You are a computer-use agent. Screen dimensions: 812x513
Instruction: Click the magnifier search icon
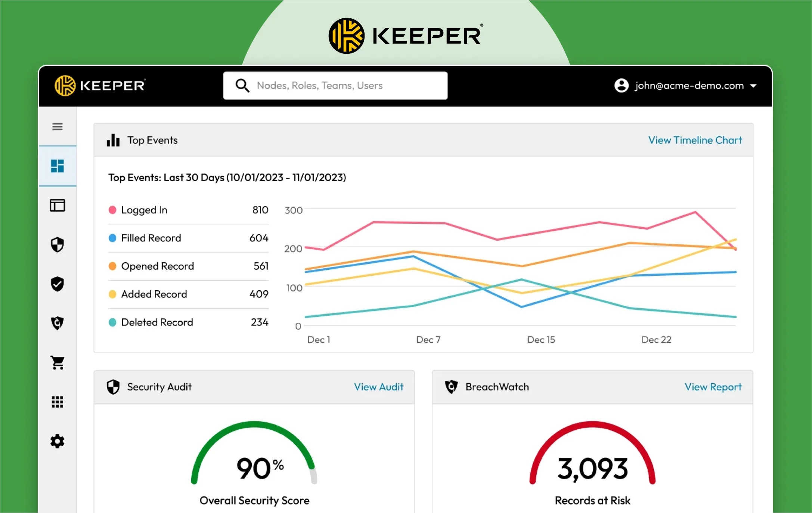tap(242, 86)
